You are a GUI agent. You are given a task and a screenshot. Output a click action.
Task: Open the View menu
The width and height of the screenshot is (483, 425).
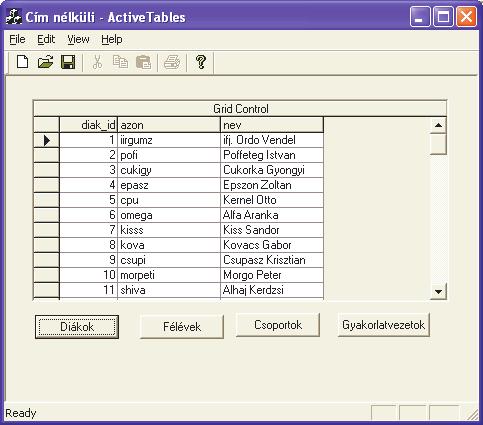click(x=78, y=39)
